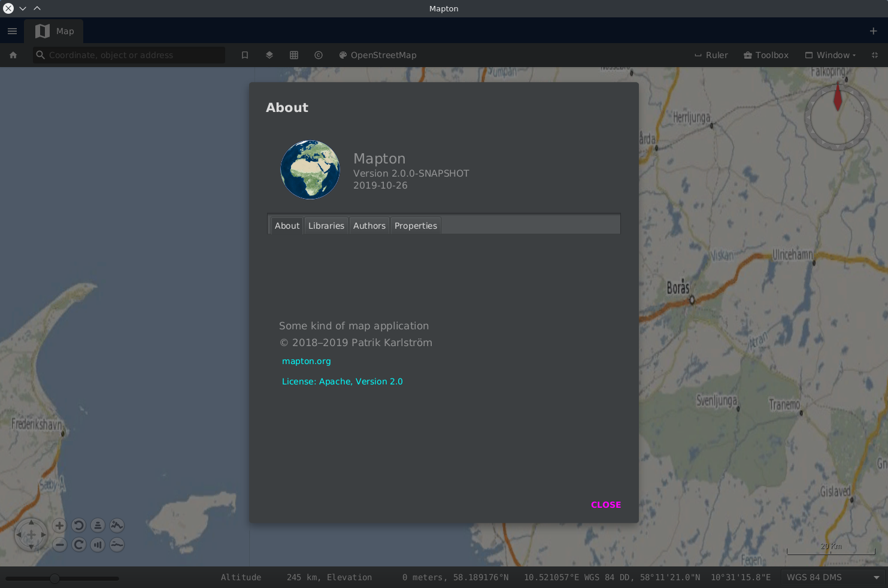Switch to the Authors tab

[369, 226]
